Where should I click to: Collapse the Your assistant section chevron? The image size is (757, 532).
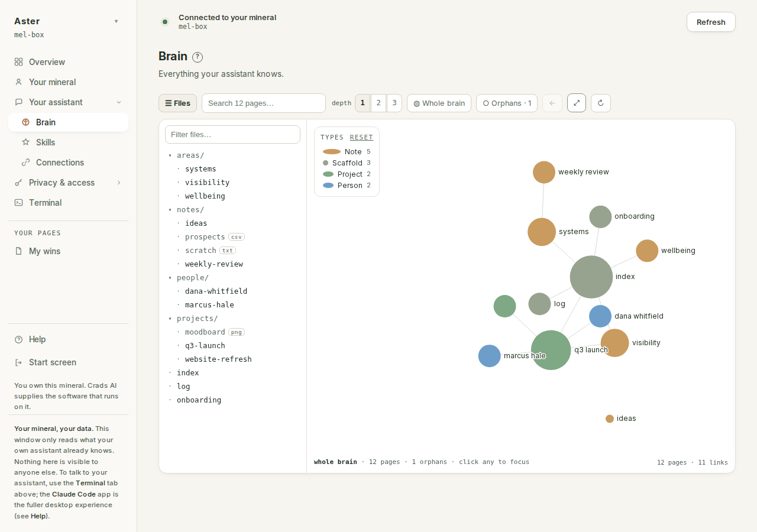click(x=119, y=102)
